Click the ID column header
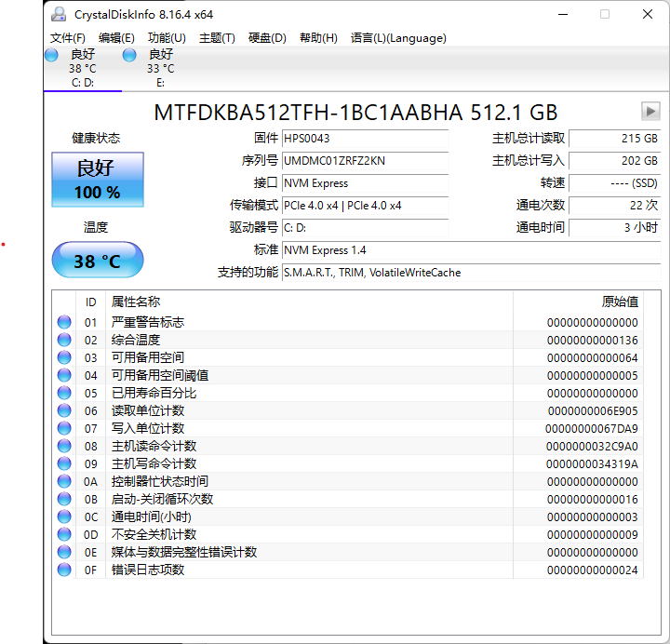The width and height of the screenshot is (670, 644). pyautogui.click(x=90, y=302)
